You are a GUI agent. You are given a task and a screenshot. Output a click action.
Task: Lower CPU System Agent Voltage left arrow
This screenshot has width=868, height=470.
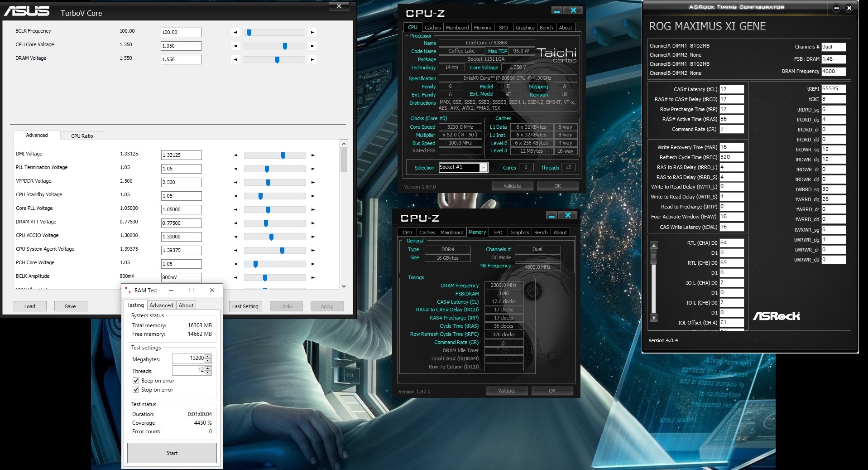[x=235, y=250]
